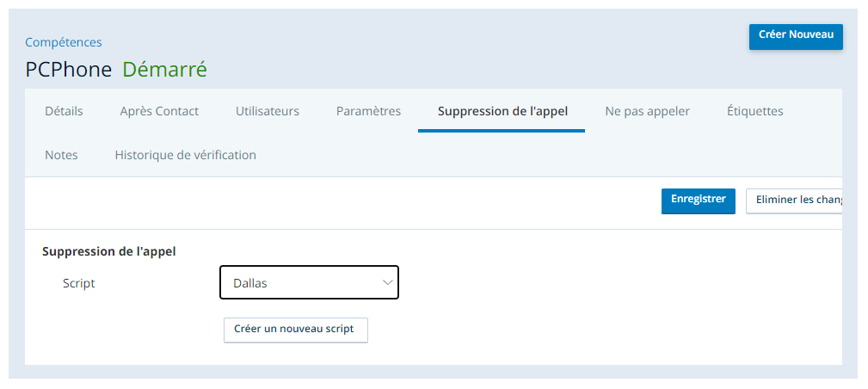Follow the Compétences breadcrumb link

[64, 42]
